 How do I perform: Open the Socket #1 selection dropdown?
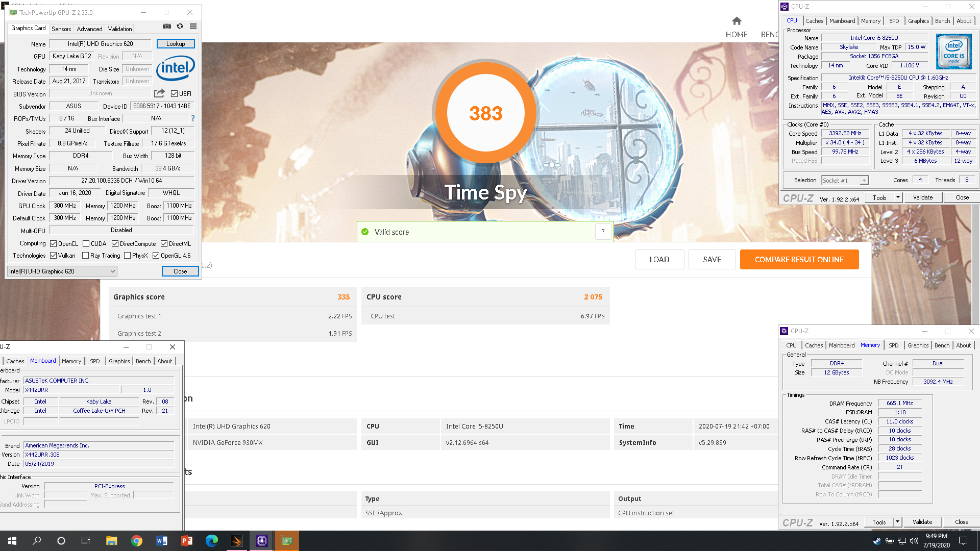(845, 181)
